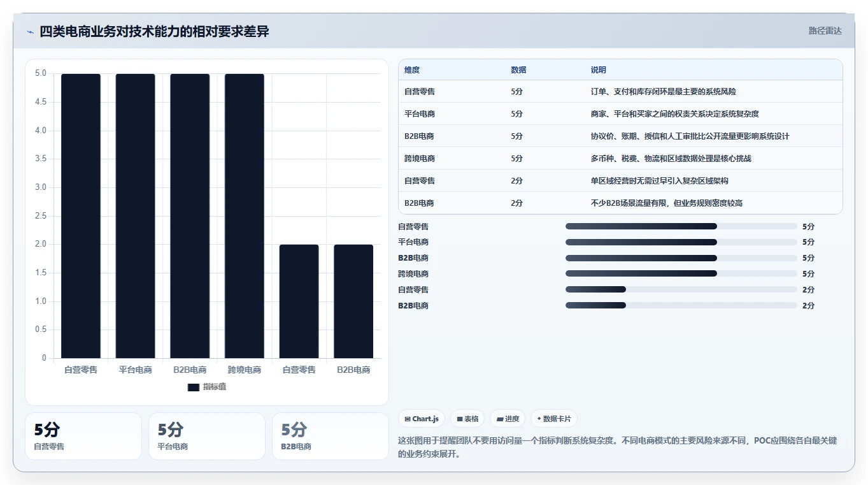Click table cell 商家、平台和买家之间的权责关系决定系统复杂度

[x=674, y=114]
